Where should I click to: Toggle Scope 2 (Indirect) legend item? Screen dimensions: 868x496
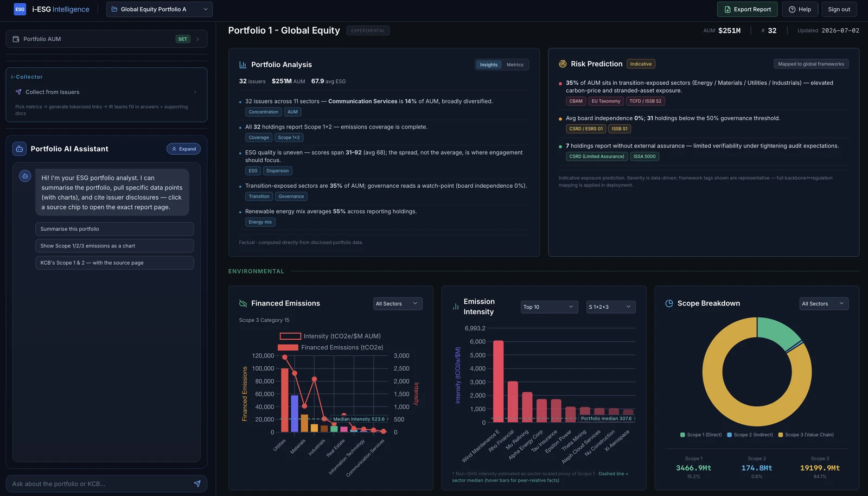click(750, 435)
